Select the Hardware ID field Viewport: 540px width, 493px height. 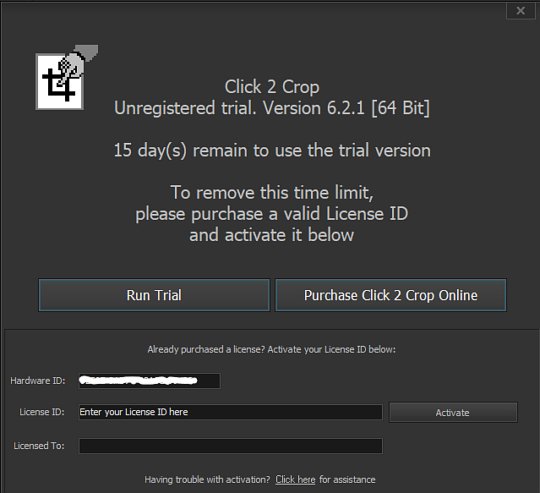[x=149, y=381]
